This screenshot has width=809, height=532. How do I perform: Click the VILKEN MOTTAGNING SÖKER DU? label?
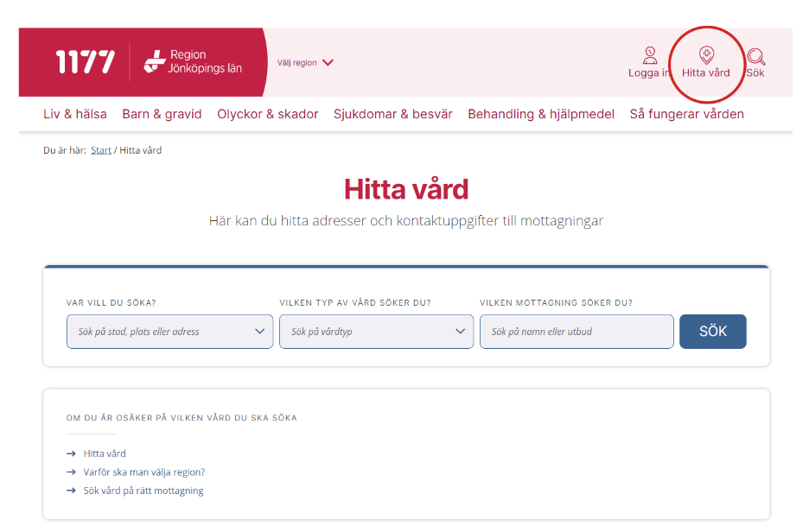(x=556, y=302)
